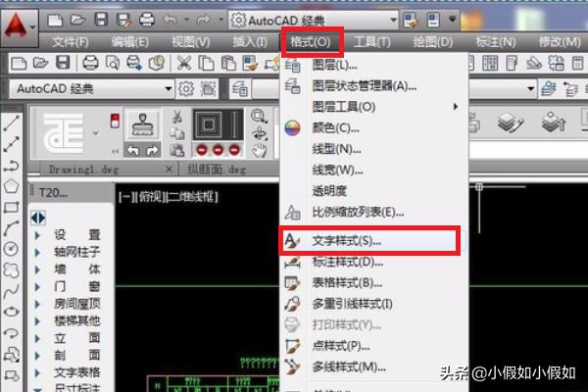The width and height of the screenshot is (588, 392).
Task: Open the redo history dropdown arrow
Action: (220, 20)
